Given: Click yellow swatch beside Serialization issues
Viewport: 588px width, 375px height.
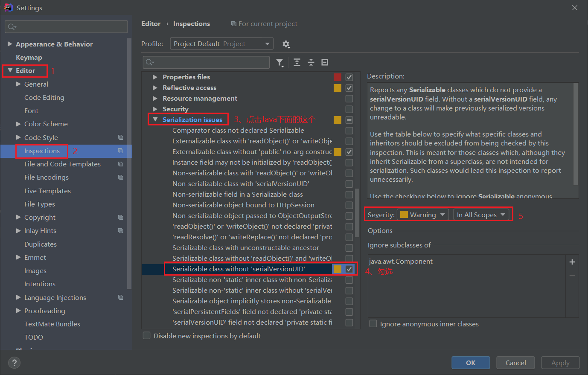Looking at the screenshot, I should pyautogui.click(x=338, y=120).
